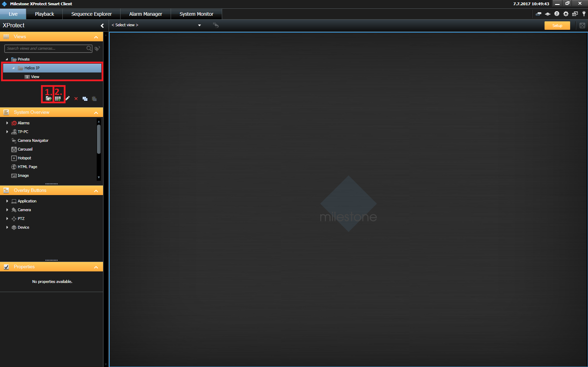The height and width of the screenshot is (367, 588).
Task: Select the Camera Navigator item
Action: pyautogui.click(x=33, y=140)
